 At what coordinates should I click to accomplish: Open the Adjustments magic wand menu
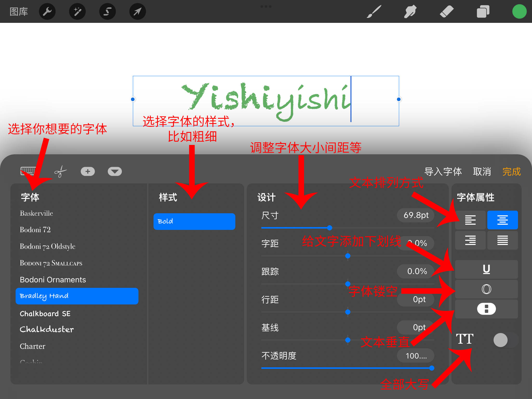pyautogui.click(x=77, y=11)
